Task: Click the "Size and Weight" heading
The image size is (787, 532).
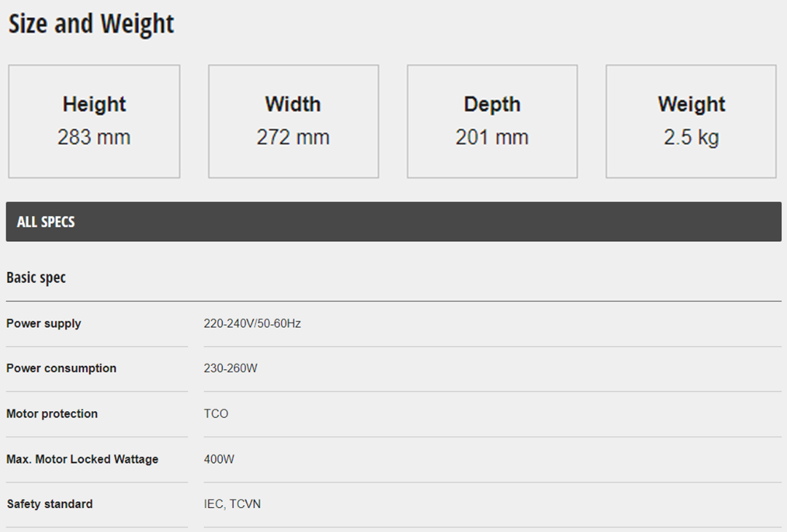Action: pyautogui.click(x=91, y=24)
